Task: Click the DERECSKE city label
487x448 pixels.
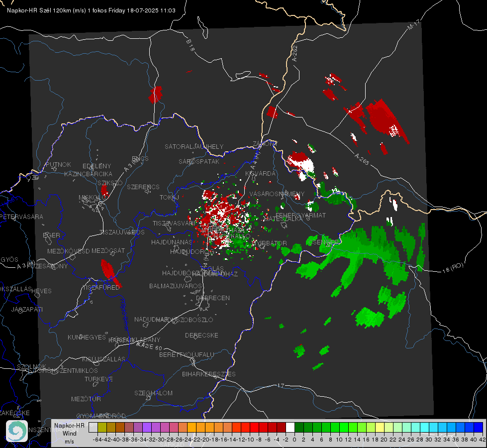Action: pyautogui.click(x=201, y=335)
